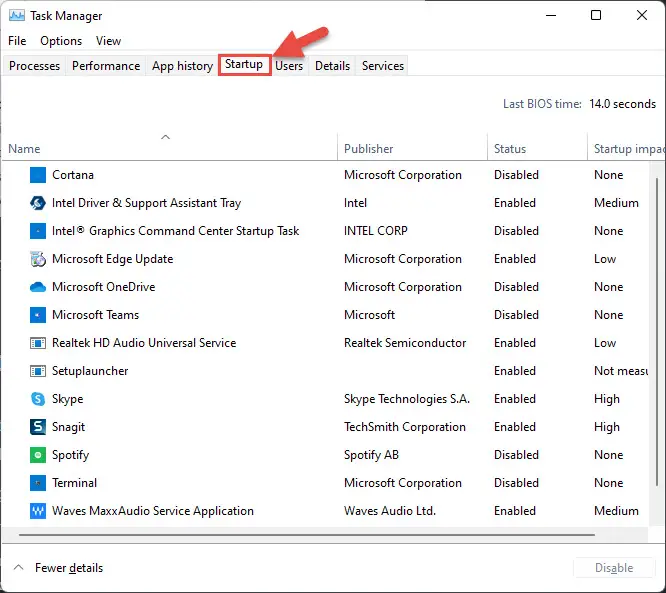Click Low impact in Realtek row
The width and height of the screenshot is (666, 593).
click(605, 343)
